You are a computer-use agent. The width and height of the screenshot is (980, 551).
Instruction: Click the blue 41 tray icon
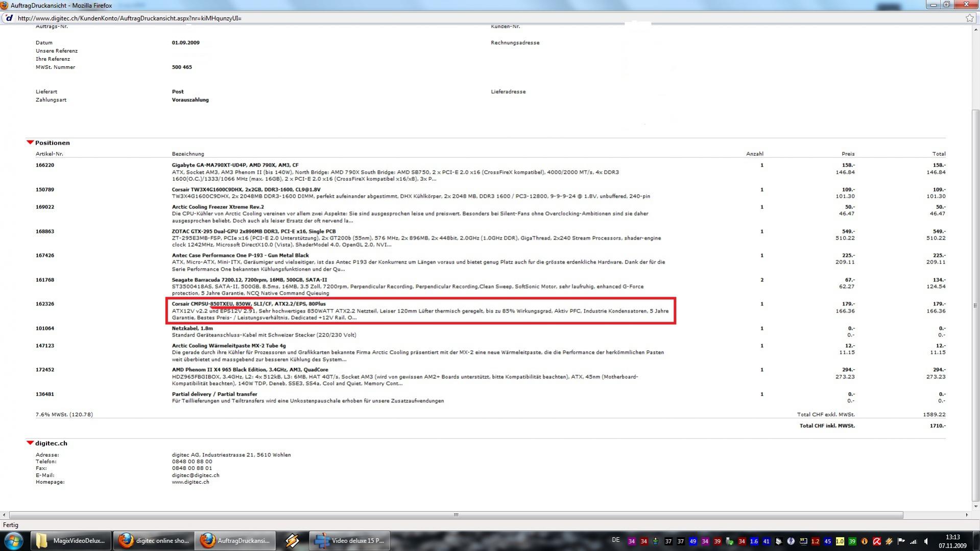[x=766, y=541]
